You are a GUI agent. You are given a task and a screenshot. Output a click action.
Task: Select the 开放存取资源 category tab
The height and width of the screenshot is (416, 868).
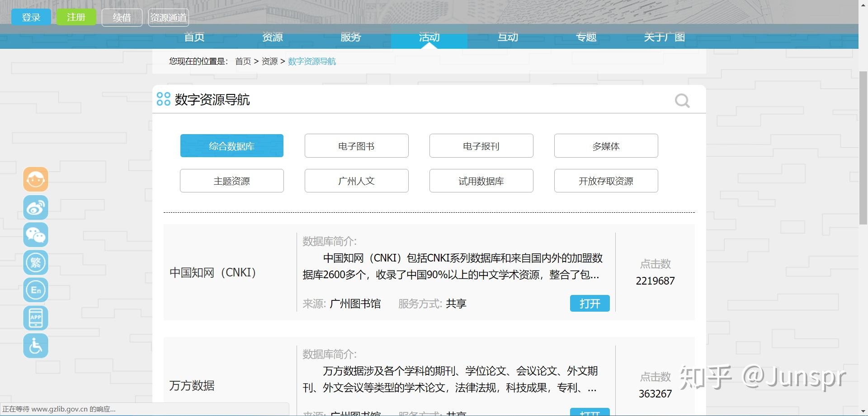[606, 181]
